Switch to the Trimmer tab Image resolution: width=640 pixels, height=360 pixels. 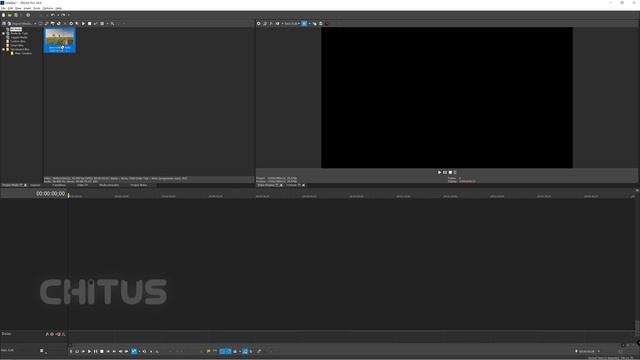pyautogui.click(x=291, y=185)
